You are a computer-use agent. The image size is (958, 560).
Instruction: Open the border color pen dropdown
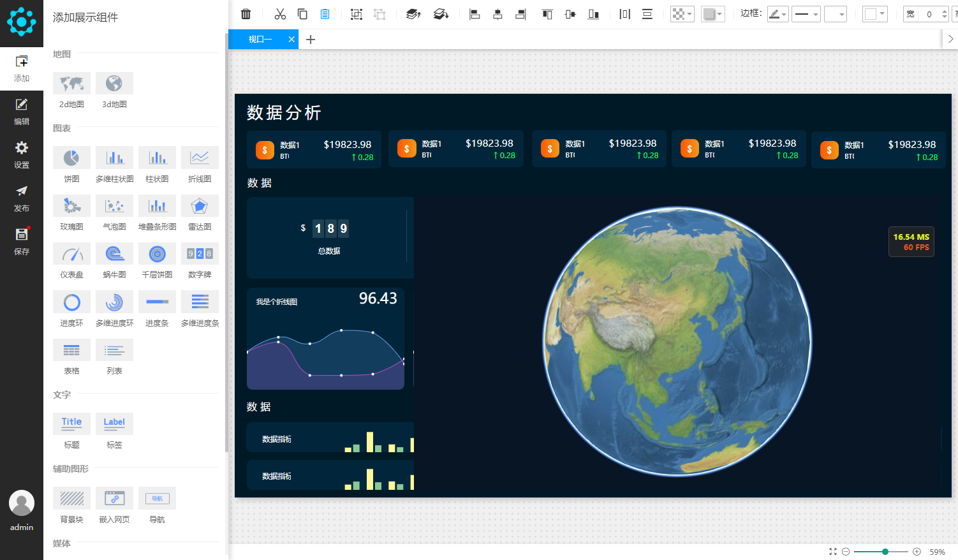pos(777,14)
